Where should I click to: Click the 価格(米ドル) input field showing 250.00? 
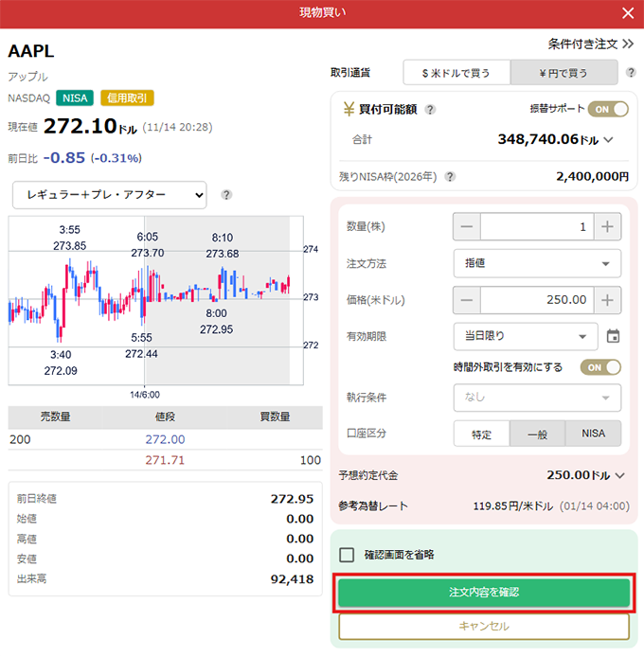point(537,300)
